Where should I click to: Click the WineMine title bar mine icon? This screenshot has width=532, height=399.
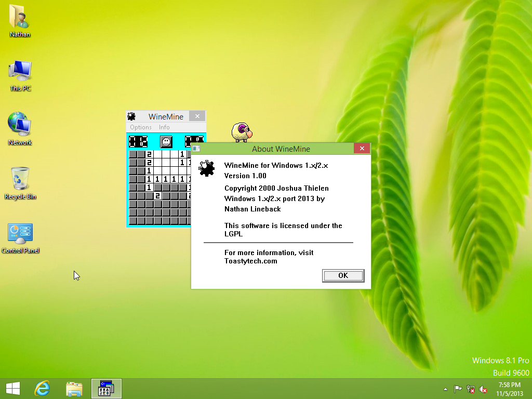(131, 116)
